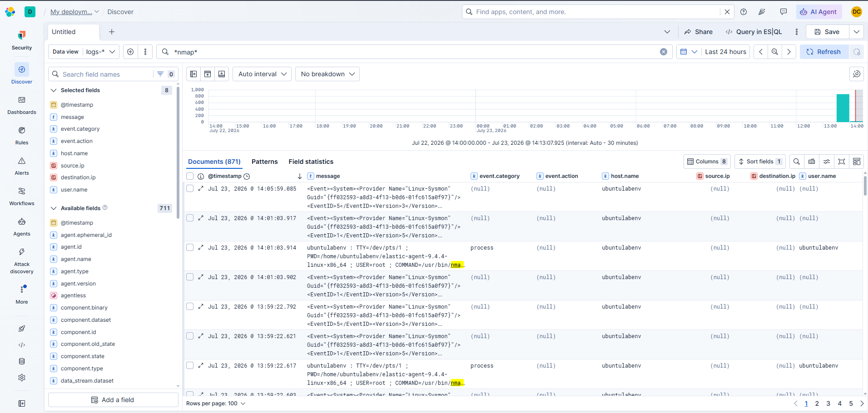Click the Elastic logo icon
Image resolution: width=868 pixels, height=413 pixels.
tap(10, 12)
